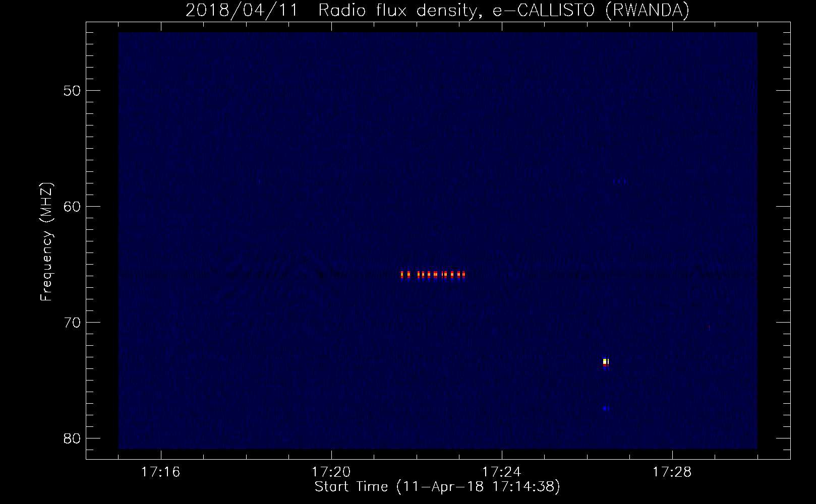This screenshot has width=816, height=504.
Task: Click the date '2018/04/11' in the title
Action: tap(243, 11)
